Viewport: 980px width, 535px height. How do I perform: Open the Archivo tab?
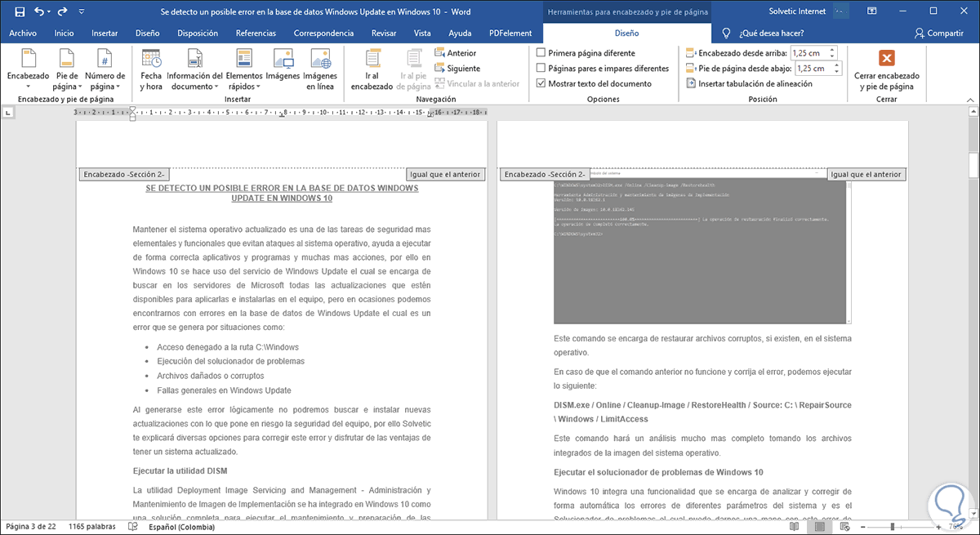tap(23, 33)
